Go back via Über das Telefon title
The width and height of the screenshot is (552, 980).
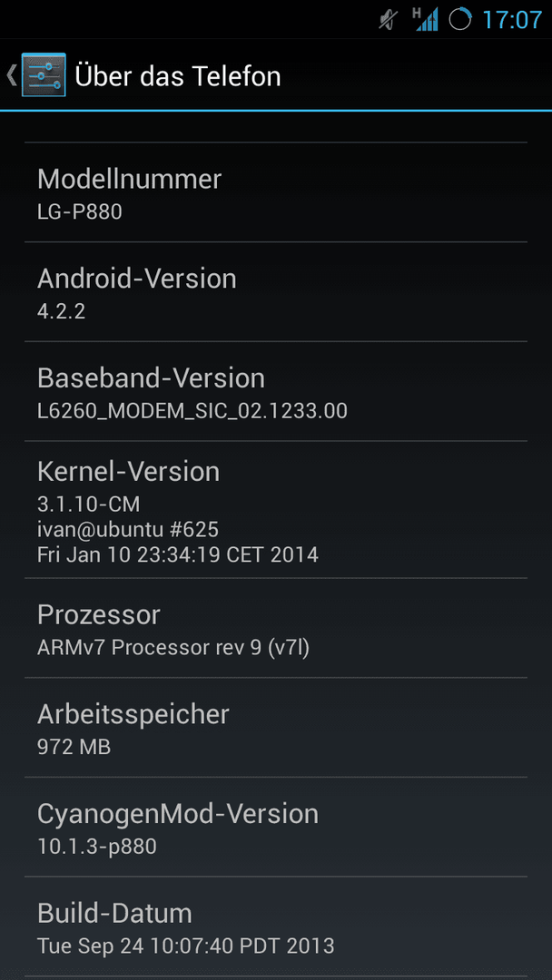pos(178,76)
